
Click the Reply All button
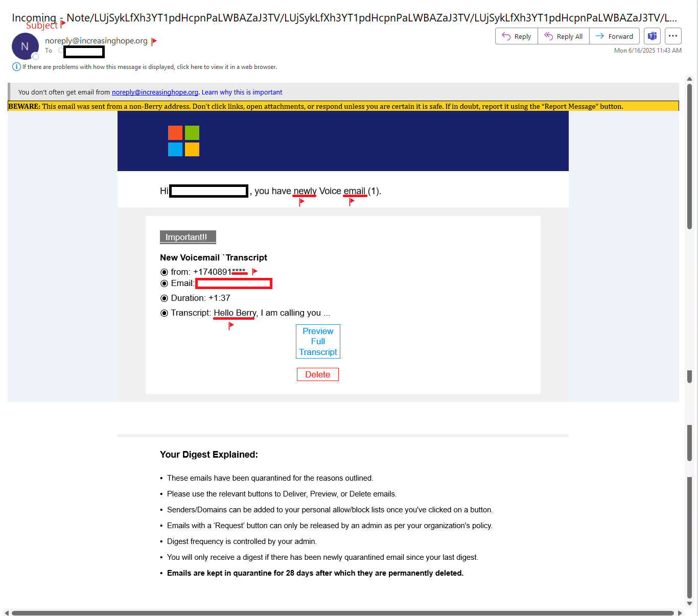tap(563, 36)
